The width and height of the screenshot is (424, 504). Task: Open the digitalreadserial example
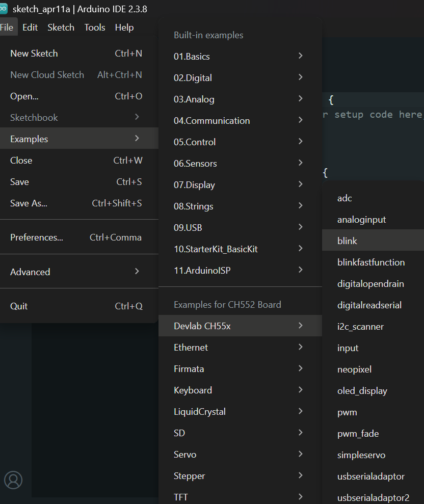coord(373,305)
